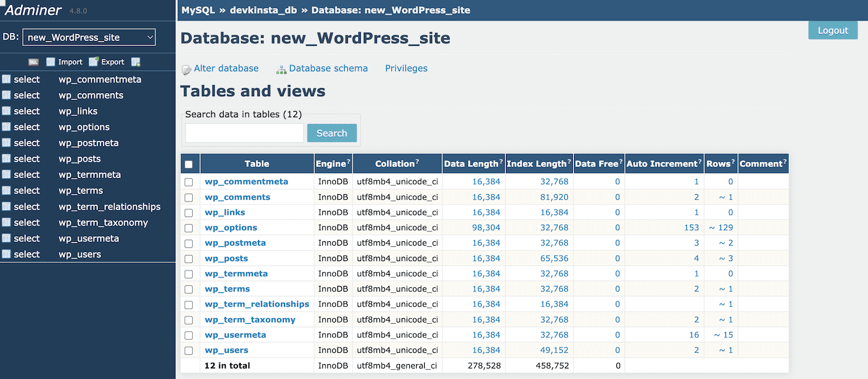868x379 pixels.
Task: Click the table icon beside wp_users in the sidebar
Action: pyautogui.click(x=6, y=254)
